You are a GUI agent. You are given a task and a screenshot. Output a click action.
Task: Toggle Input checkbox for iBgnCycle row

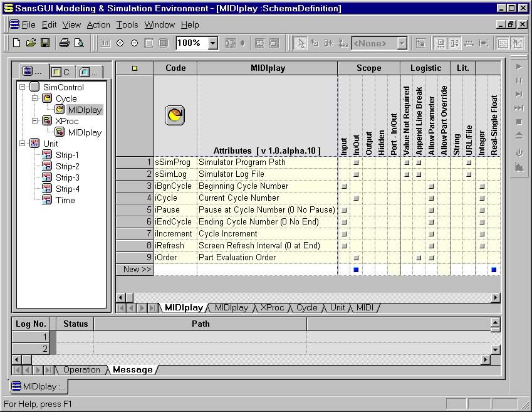344,186
